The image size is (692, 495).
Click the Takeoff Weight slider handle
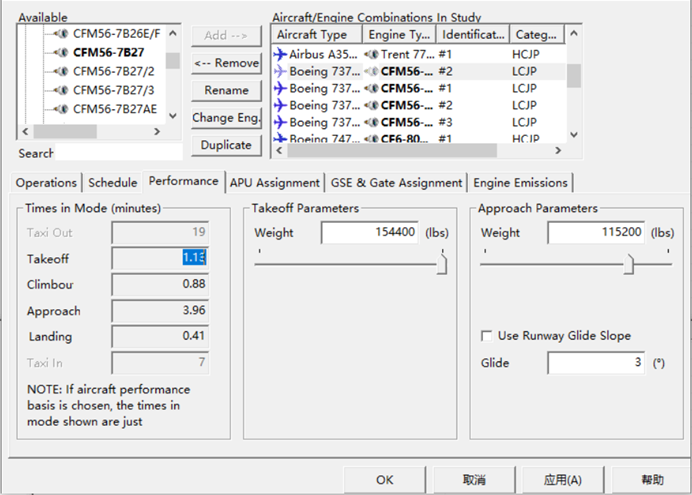coord(442,264)
